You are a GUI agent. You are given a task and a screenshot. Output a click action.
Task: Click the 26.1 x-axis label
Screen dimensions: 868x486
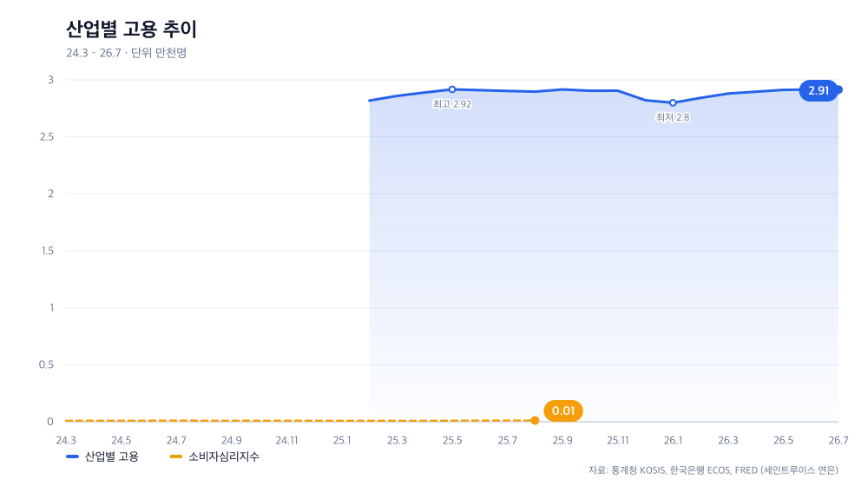(x=673, y=441)
